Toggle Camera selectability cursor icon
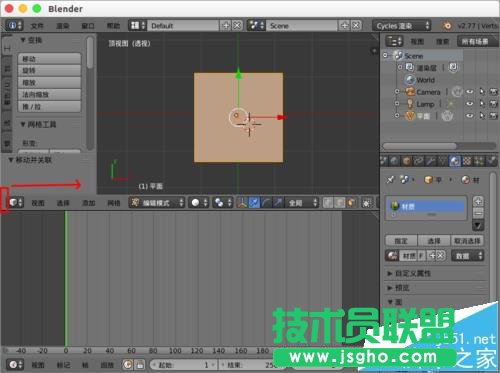Image resolution: width=500 pixels, height=373 pixels. (x=482, y=92)
